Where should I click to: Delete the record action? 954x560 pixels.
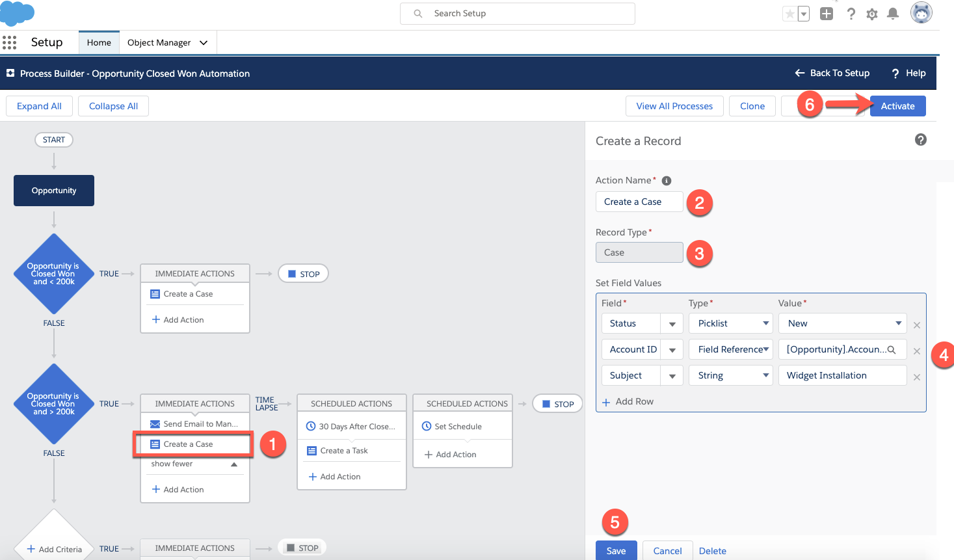click(x=712, y=551)
